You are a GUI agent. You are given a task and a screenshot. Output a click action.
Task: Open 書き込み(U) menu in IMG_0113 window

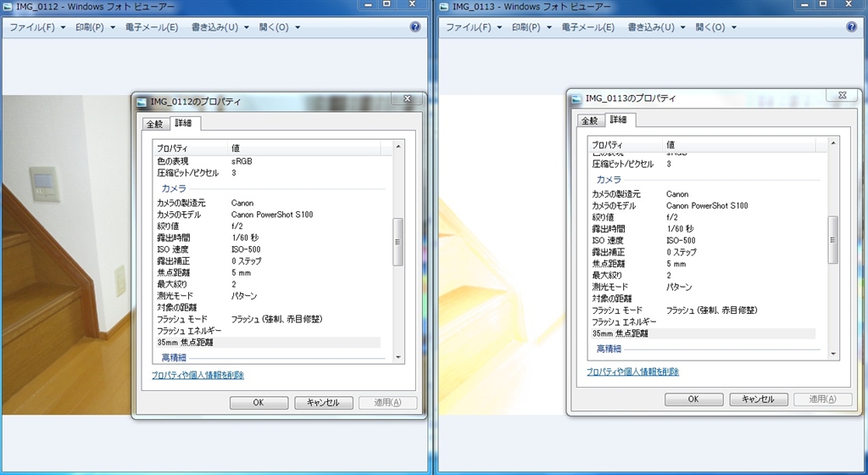pos(656,27)
